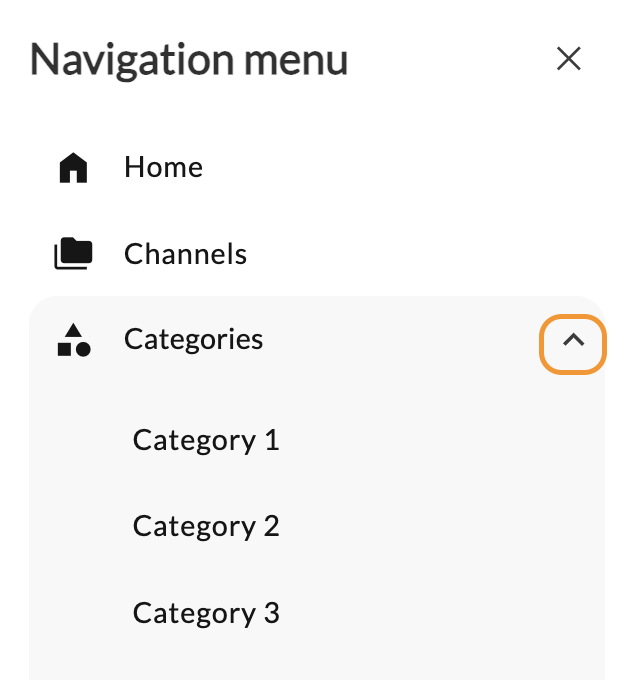Open Category 3 from the submenu

coord(206,613)
